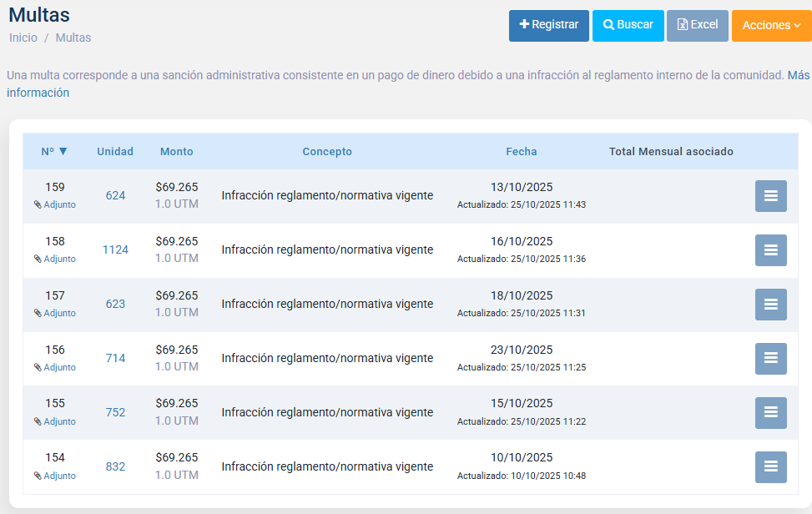The image size is (812, 514).
Task: Open the Adjunto attachment of fine 154
Action: (55, 476)
